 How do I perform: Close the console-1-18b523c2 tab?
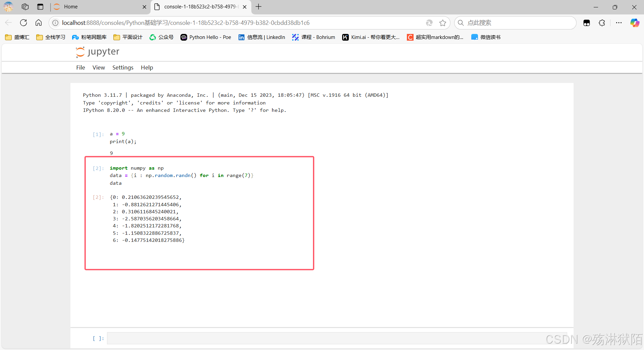click(x=245, y=7)
